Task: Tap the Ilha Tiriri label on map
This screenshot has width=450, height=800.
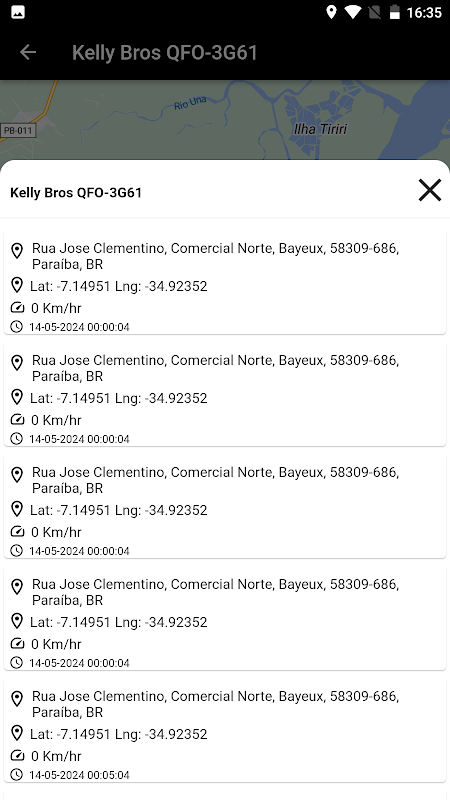Action: click(x=320, y=129)
